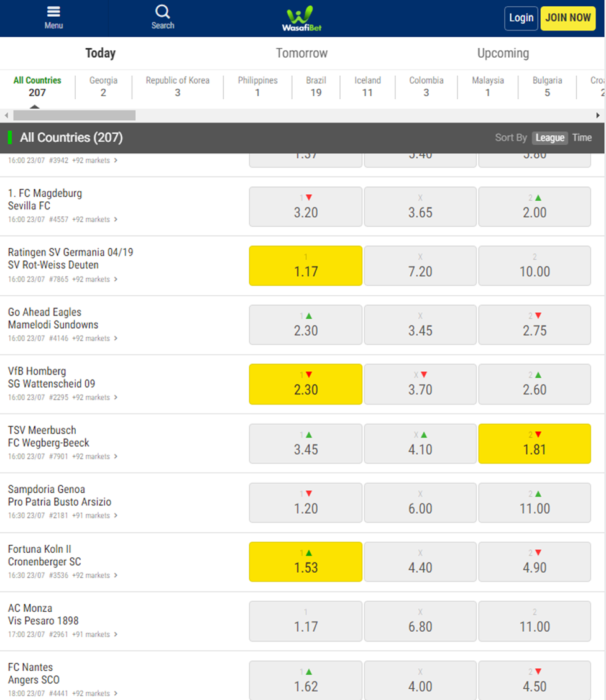
Task: Filter matches by Colombia
Action: (x=426, y=86)
